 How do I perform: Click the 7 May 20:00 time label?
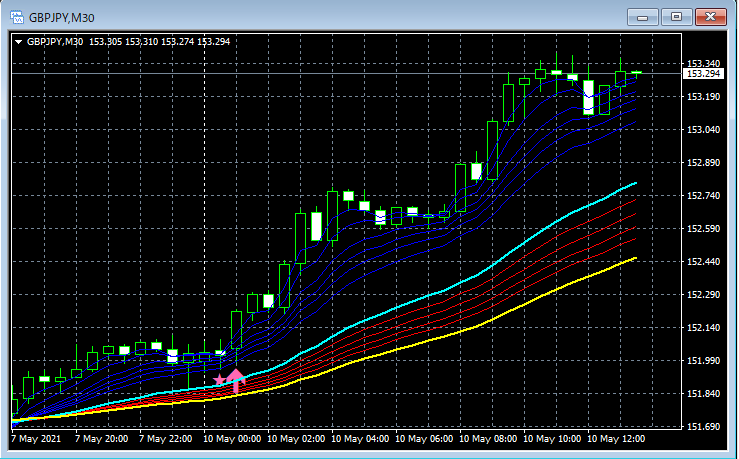101,439
